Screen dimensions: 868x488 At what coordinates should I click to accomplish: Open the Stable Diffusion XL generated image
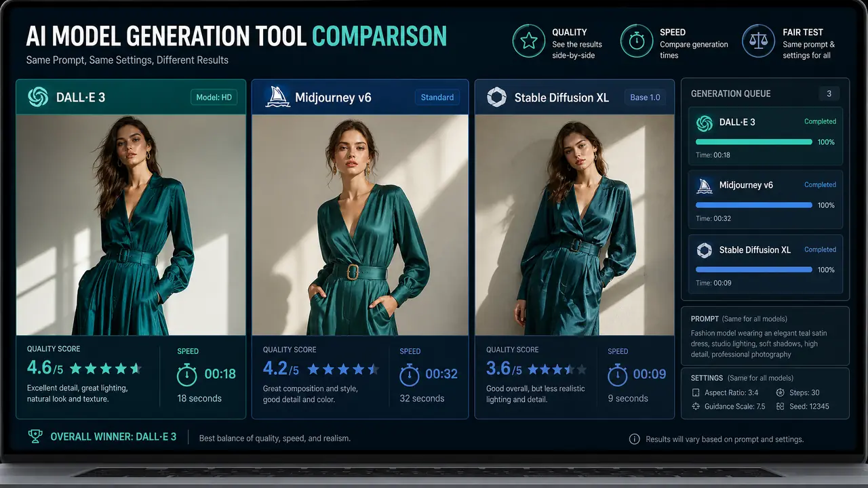(575, 225)
